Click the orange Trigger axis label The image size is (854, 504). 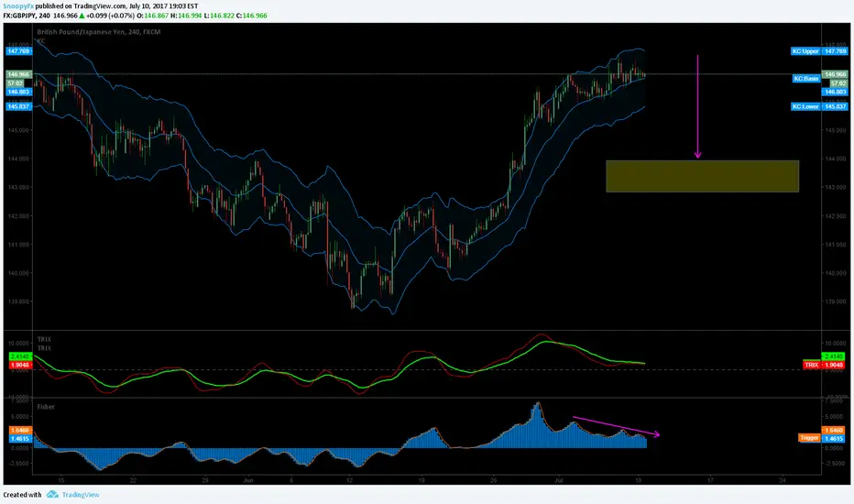(x=809, y=437)
